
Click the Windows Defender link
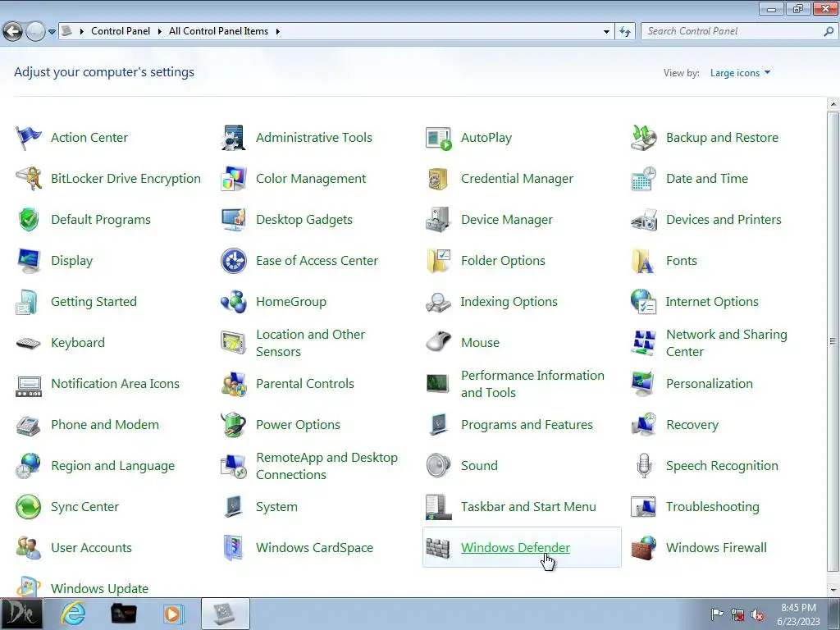coord(515,548)
